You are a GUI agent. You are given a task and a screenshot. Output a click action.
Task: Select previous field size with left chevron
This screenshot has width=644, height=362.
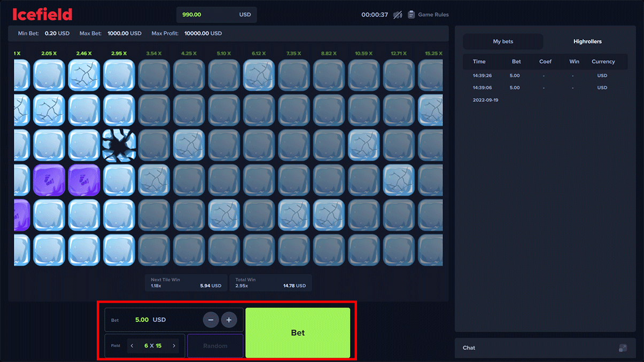[x=132, y=346]
